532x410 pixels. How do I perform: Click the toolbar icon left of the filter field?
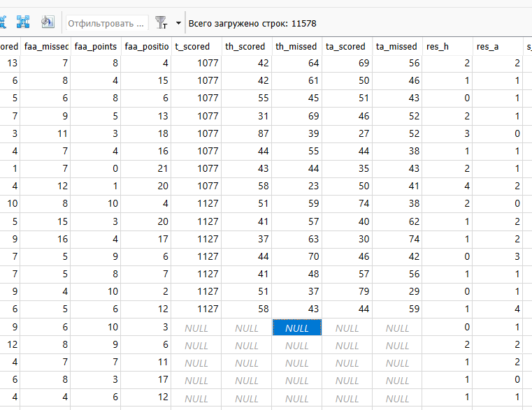pyautogui.click(x=48, y=22)
